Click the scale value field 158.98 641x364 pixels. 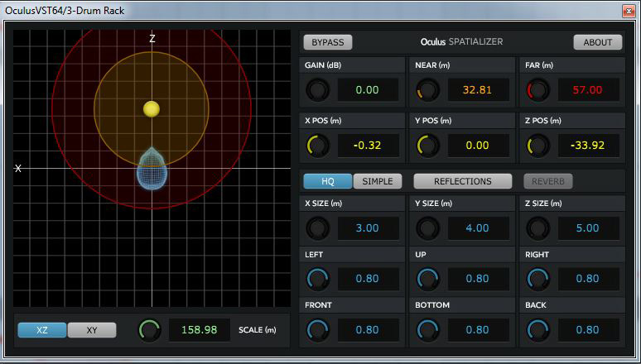200,330
